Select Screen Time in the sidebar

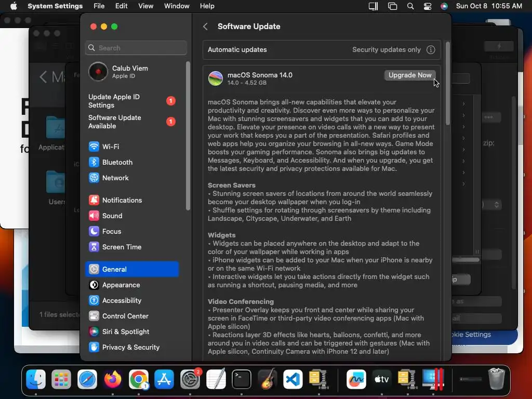coord(132,247)
